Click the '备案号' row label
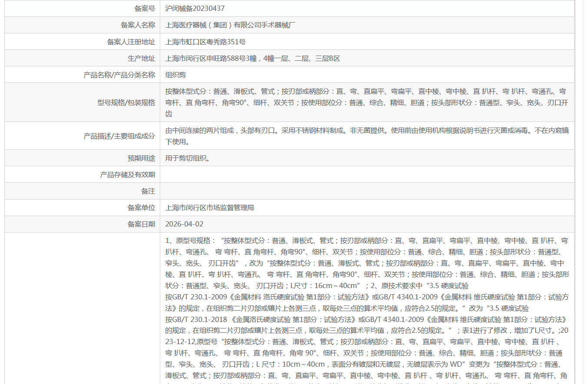 coord(145,8)
